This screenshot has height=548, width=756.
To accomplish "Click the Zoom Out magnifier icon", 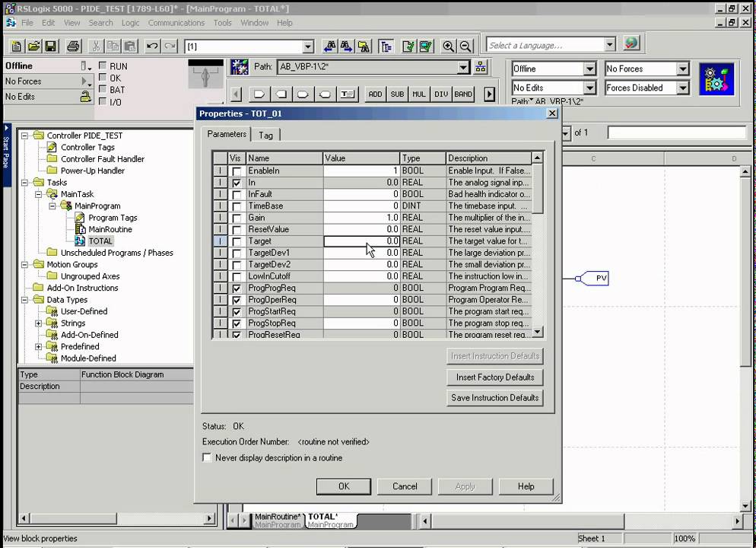I will coord(465,46).
